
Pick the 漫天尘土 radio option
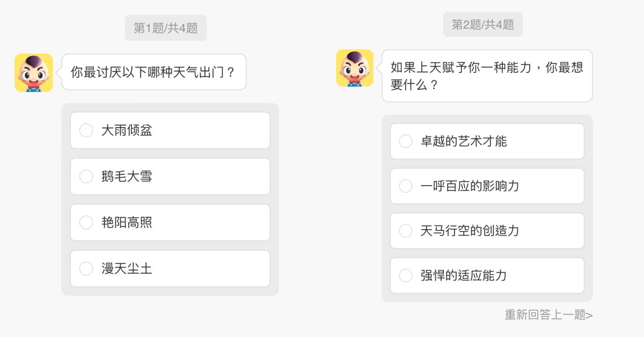point(86,268)
